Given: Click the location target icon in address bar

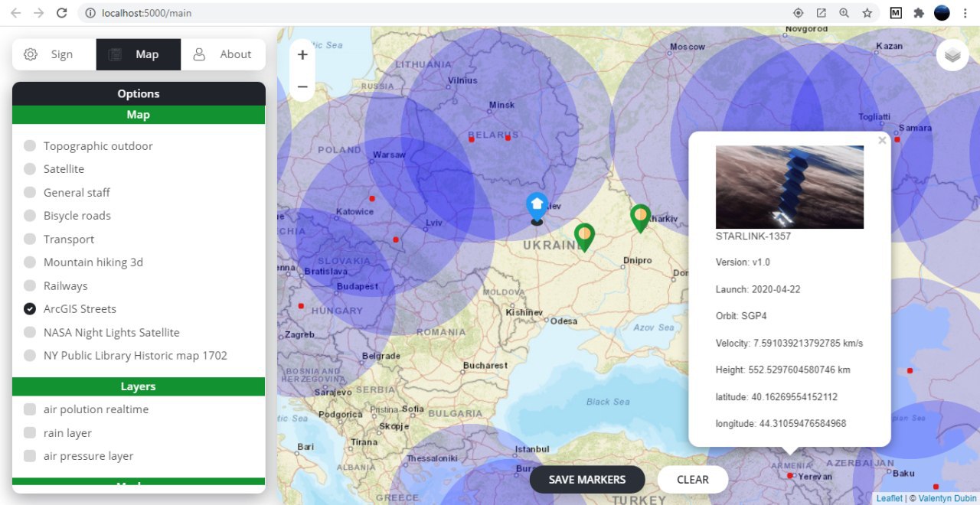Looking at the screenshot, I should [x=799, y=13].
